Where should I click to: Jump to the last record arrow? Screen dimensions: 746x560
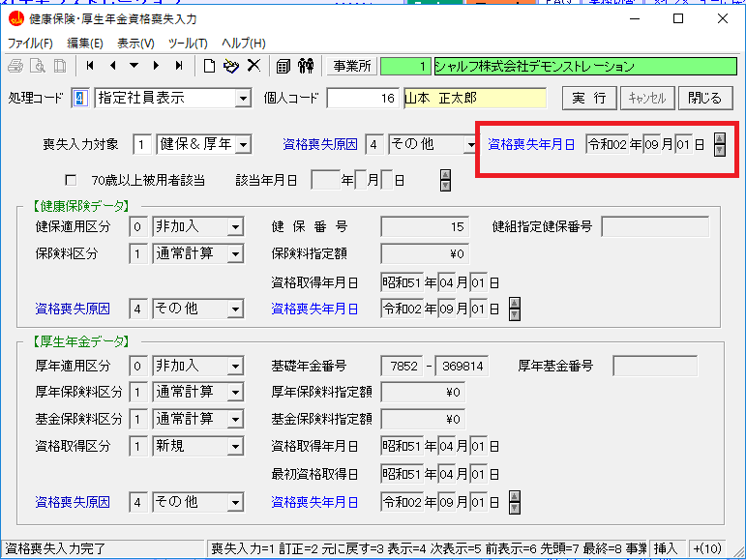179,66
